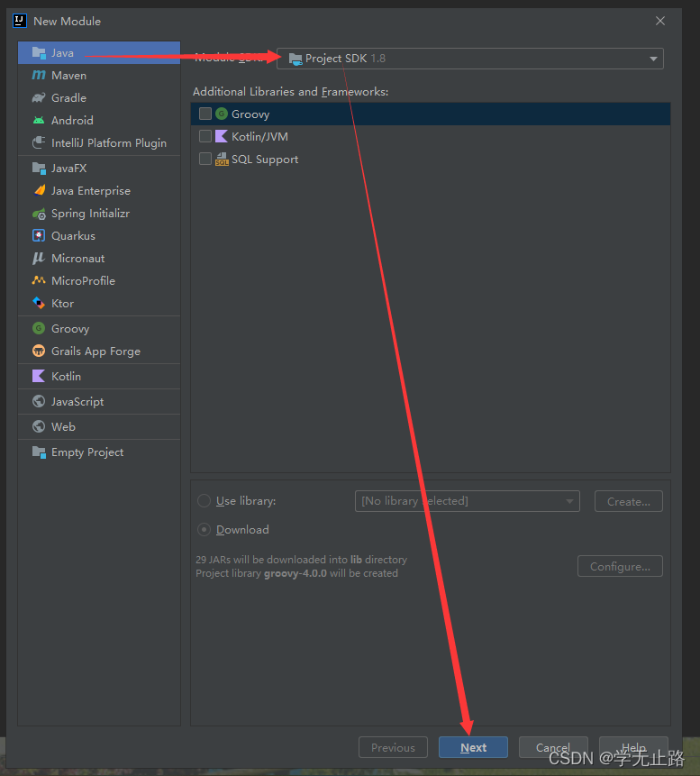
Task: Click the Micronaut module icon
Action: pos(39,259)
